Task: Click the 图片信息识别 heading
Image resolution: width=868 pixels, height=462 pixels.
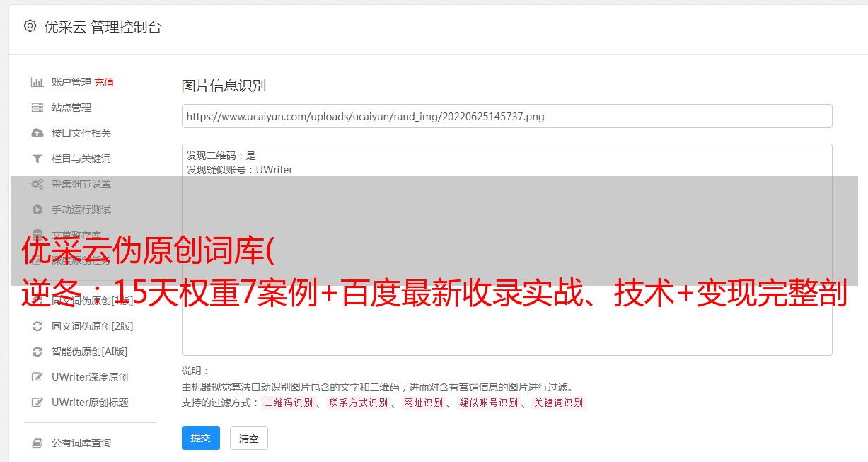Action: 224,86
